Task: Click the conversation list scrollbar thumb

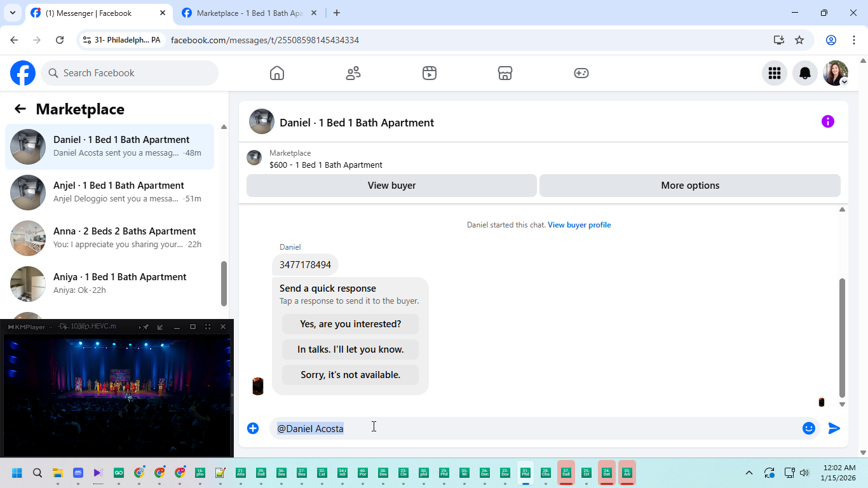Action: pyautogui.click(x=224, y=283)
